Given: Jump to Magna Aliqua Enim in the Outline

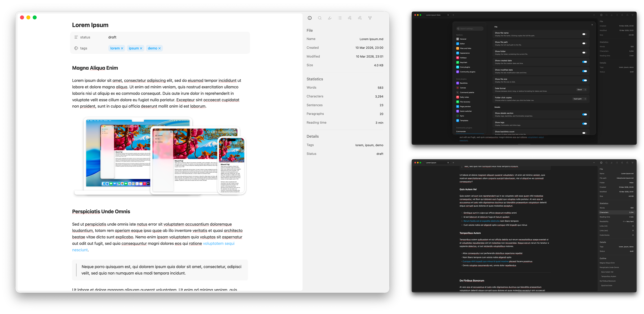Looking at the screenshot, I should click(x=607, y=263).
